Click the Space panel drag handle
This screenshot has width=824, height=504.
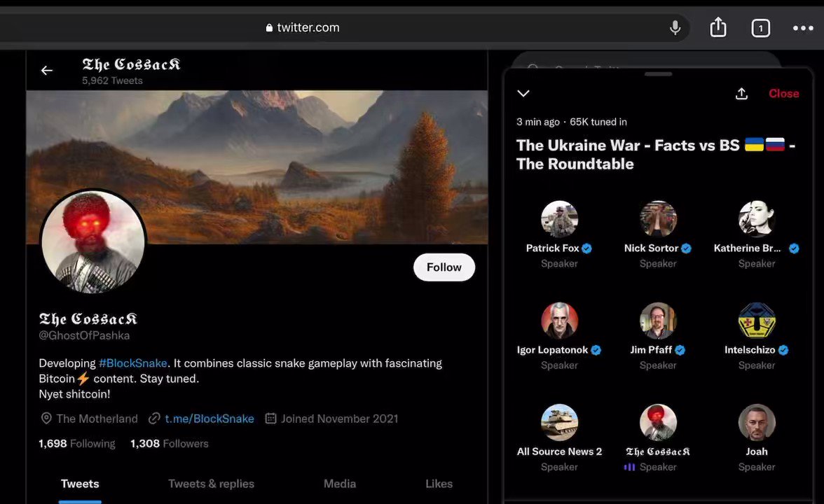click(658, 74)
